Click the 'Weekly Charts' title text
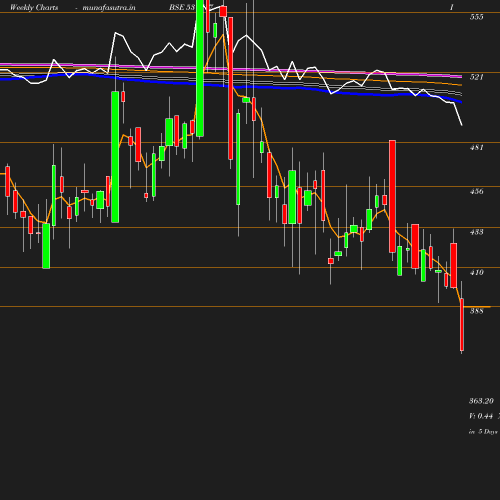The image size is (500, 500). click(x=34, y=7)
